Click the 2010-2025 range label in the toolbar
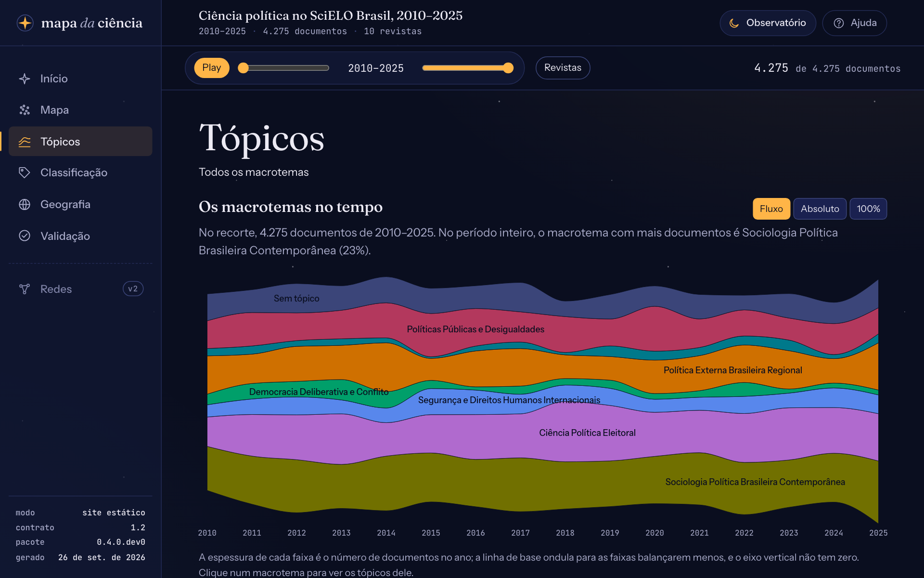Viewport: 924px width, 578px height. (376, 68)
